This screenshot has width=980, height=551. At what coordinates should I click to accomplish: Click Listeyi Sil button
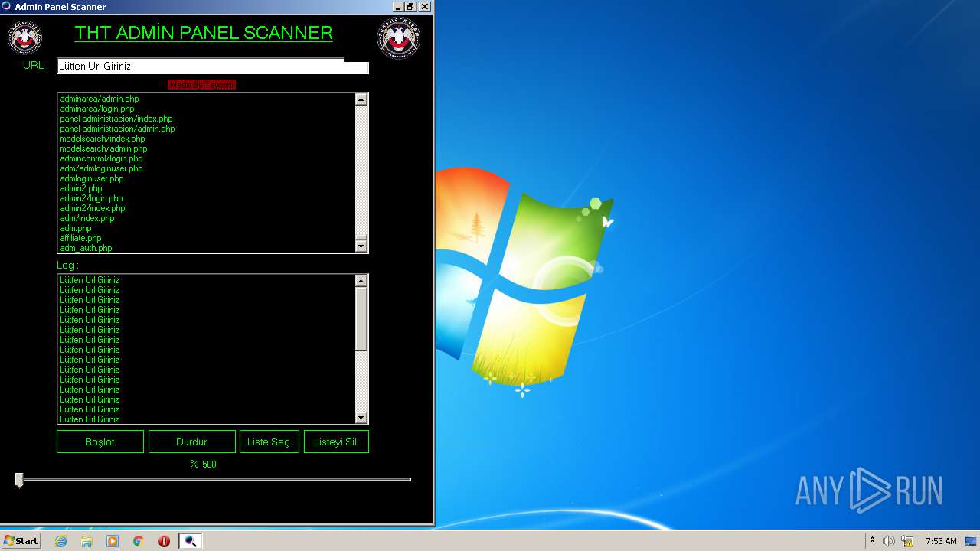click(x=336, y=442)
